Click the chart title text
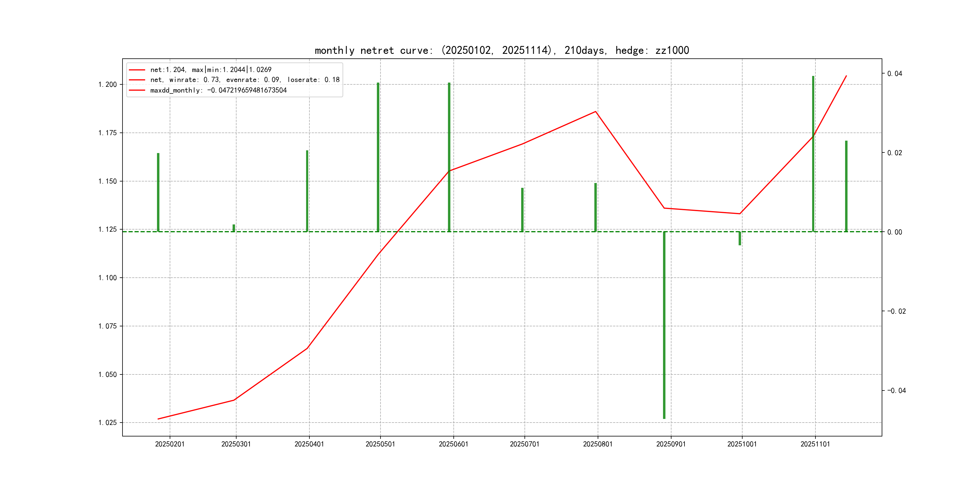The image size is (980, 490). (501, 50)
